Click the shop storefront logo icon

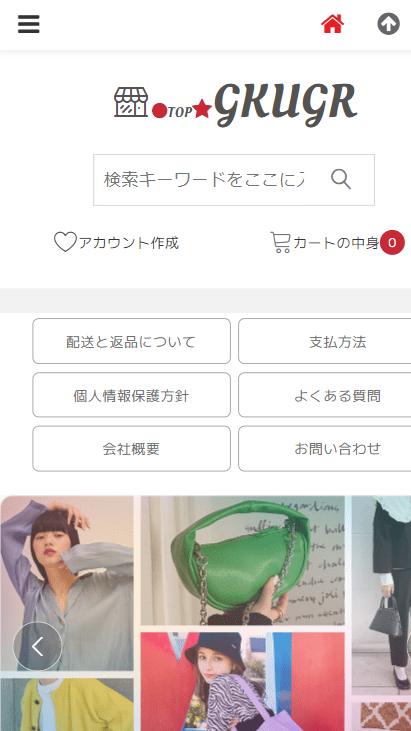131,102
